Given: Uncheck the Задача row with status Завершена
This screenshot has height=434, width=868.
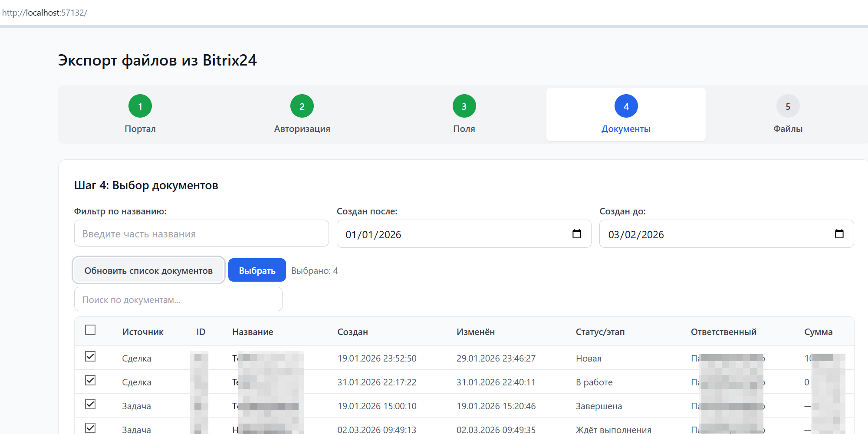Looking at the screenshot, I should click(90, 404).
